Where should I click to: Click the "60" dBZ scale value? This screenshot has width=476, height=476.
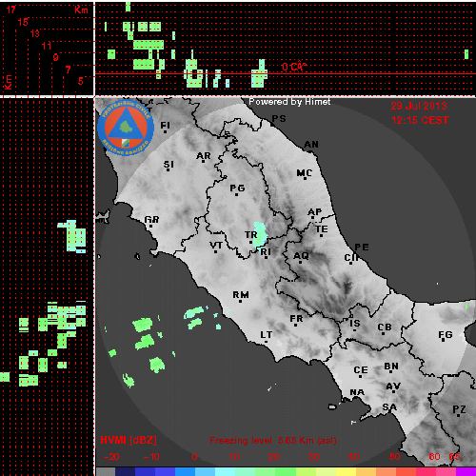click(x=434, y=457)
